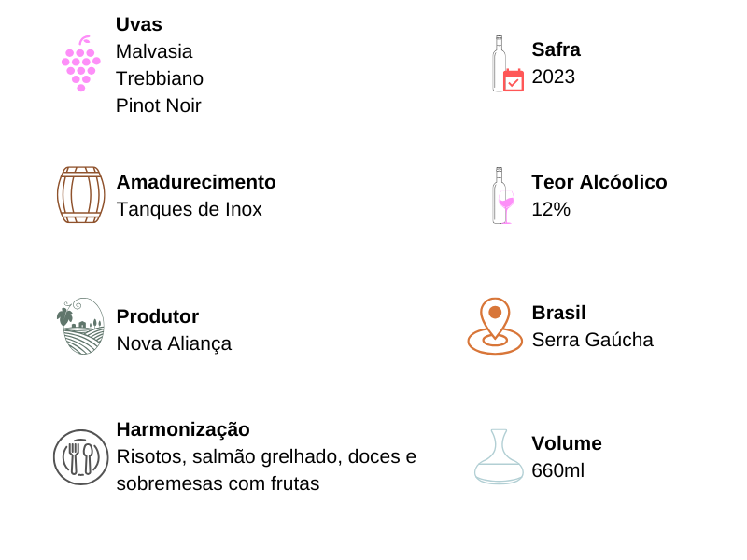Image resolution: width=747 pixels, height=560 pixels.
Task: Select the Nova Aliança producer name
Action: pos(174,343)
